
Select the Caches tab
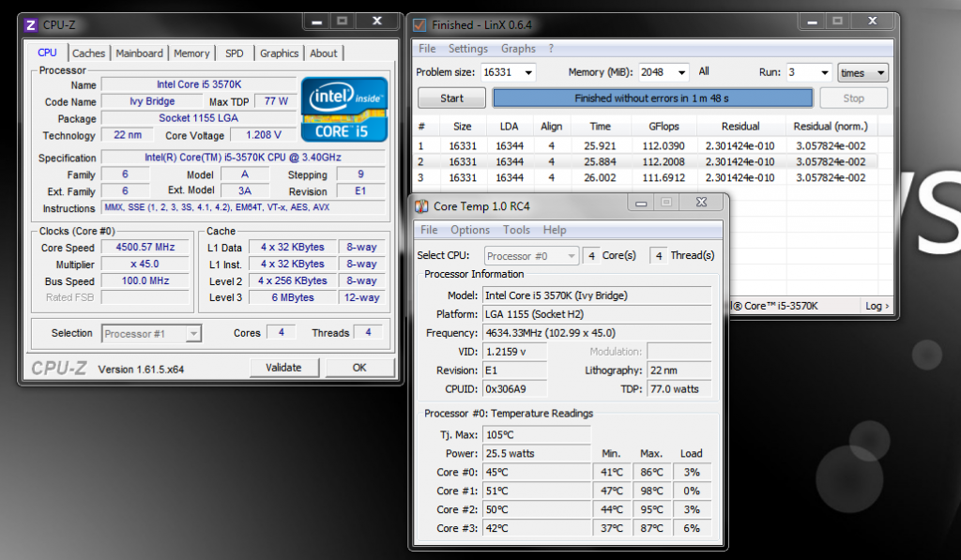tap(89, 53)
